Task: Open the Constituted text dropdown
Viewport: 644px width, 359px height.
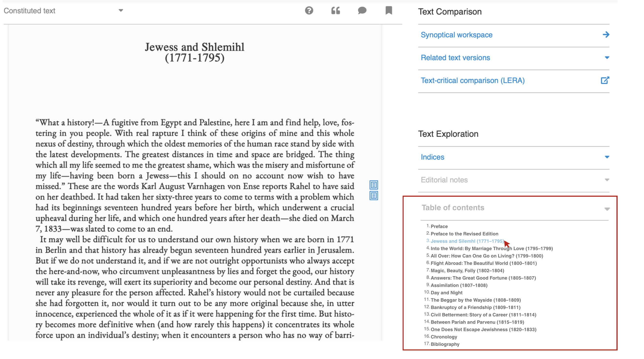Action: [121, 11]
